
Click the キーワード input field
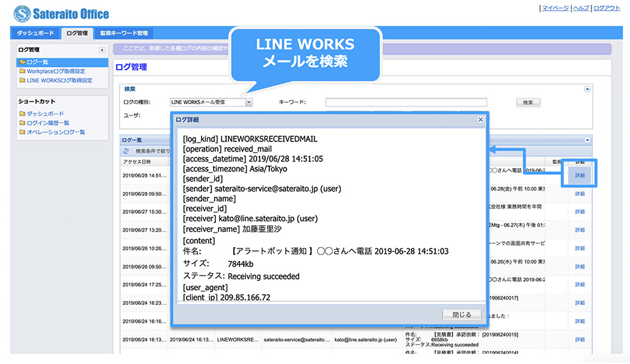[x=406, y=102]
